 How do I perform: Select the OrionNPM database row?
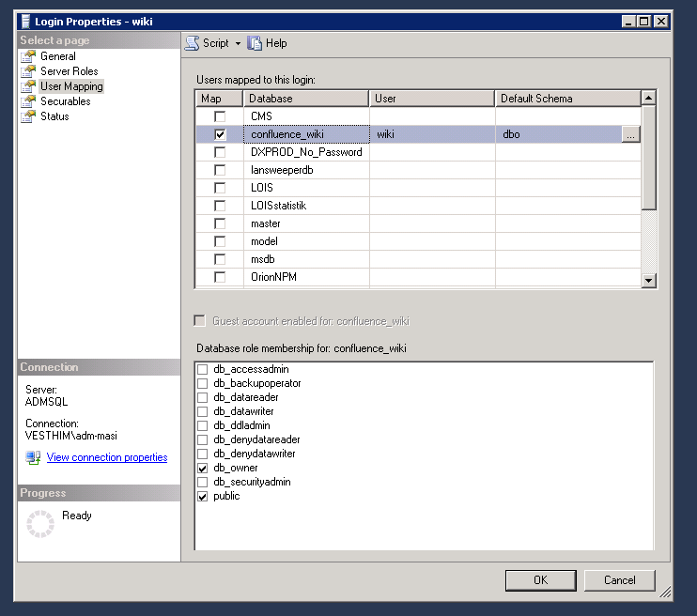tap(418, 277)
